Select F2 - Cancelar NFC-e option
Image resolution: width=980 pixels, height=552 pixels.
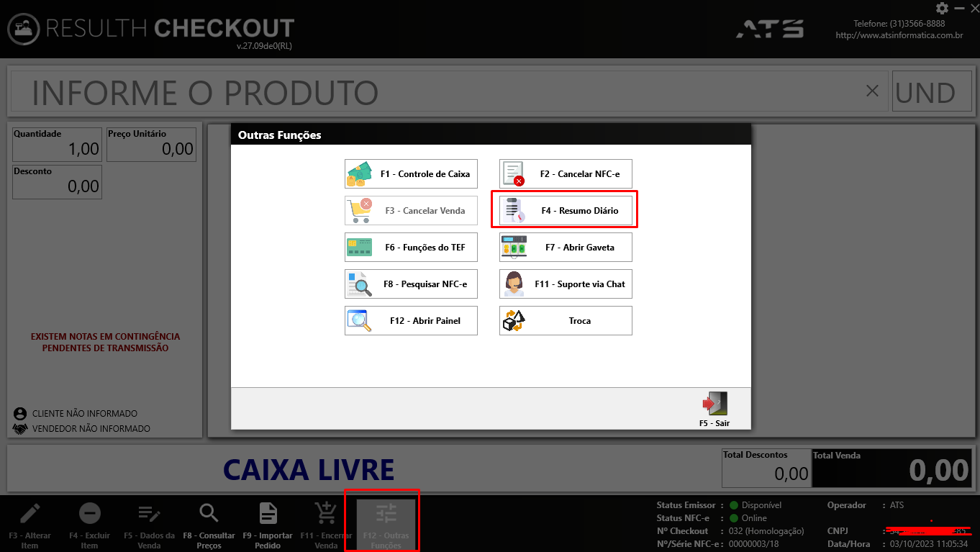pyautogui.click(x=566, y=174)
